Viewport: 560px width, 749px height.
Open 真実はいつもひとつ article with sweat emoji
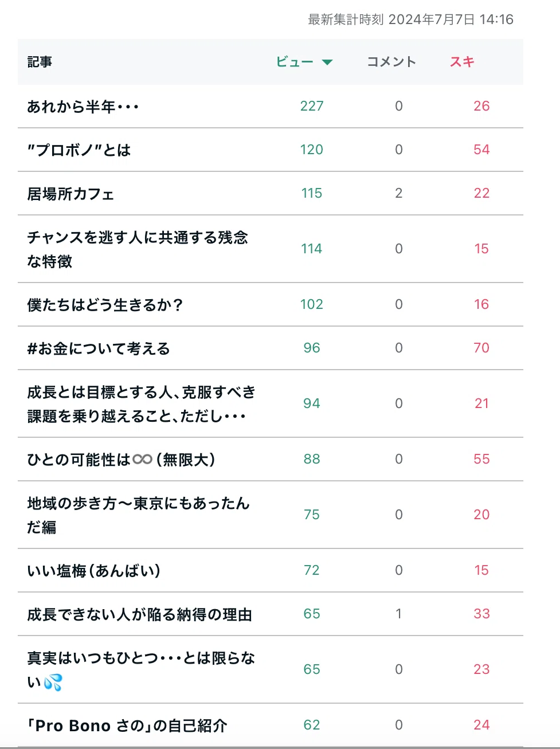pos(141,670)
